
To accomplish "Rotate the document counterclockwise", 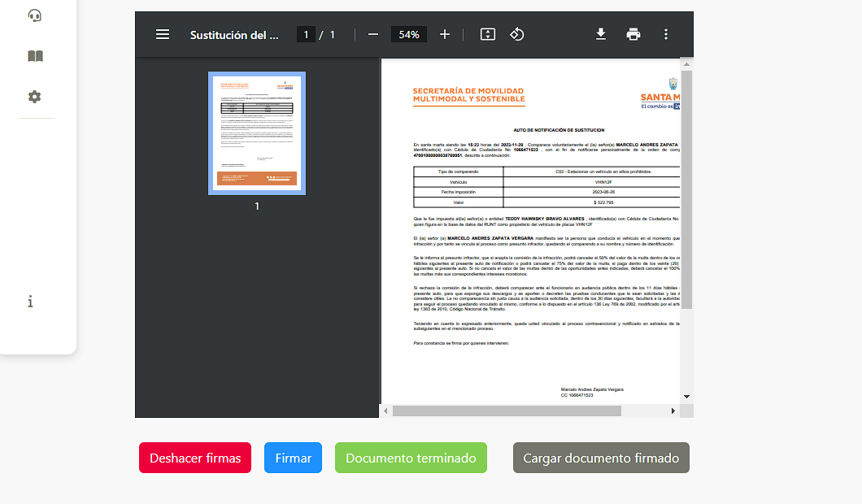I will 516,35.
